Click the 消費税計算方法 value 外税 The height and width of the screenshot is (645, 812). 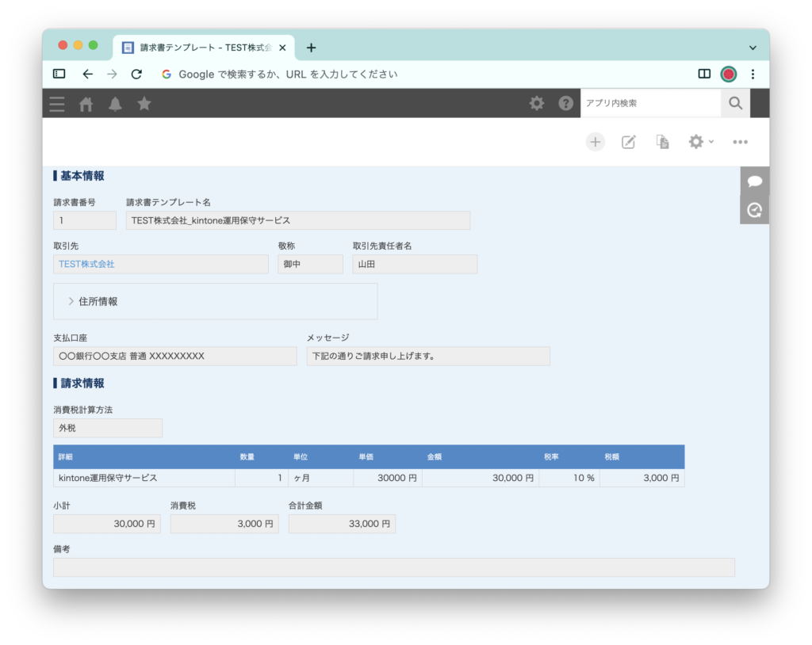108,428
